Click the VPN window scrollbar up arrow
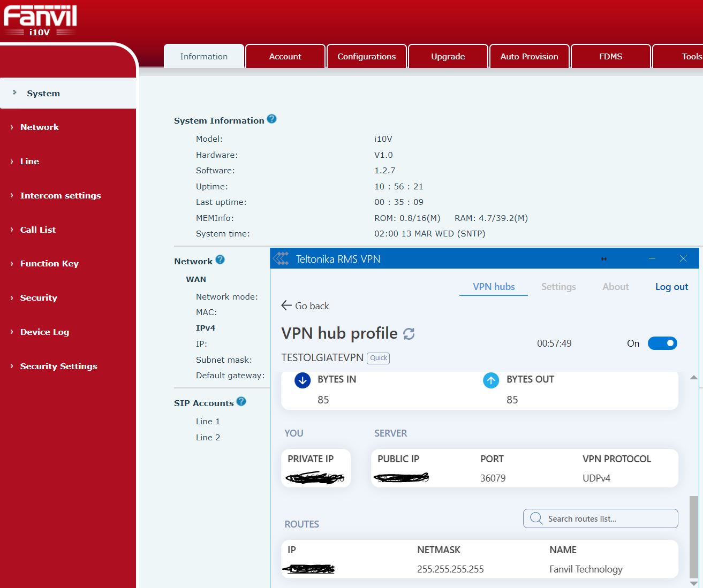Viewport: 703px width, 588px height. coord(694,378)
